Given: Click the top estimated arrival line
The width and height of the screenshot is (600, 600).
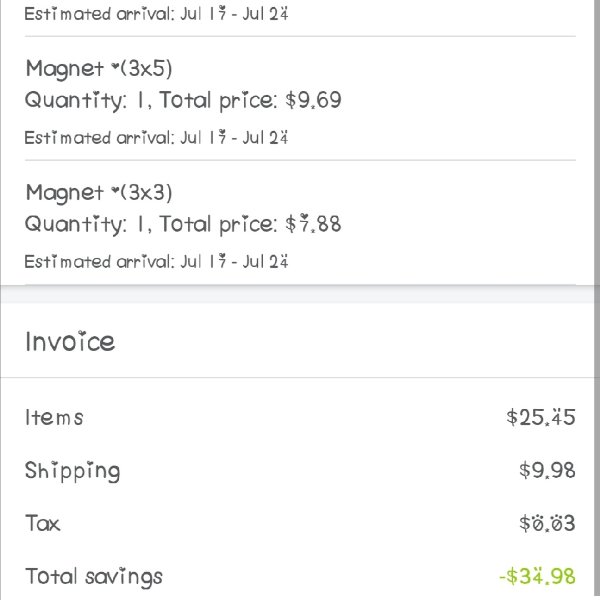Looking at the screenshot, I should pyautogui.click(x=156, y=14).
